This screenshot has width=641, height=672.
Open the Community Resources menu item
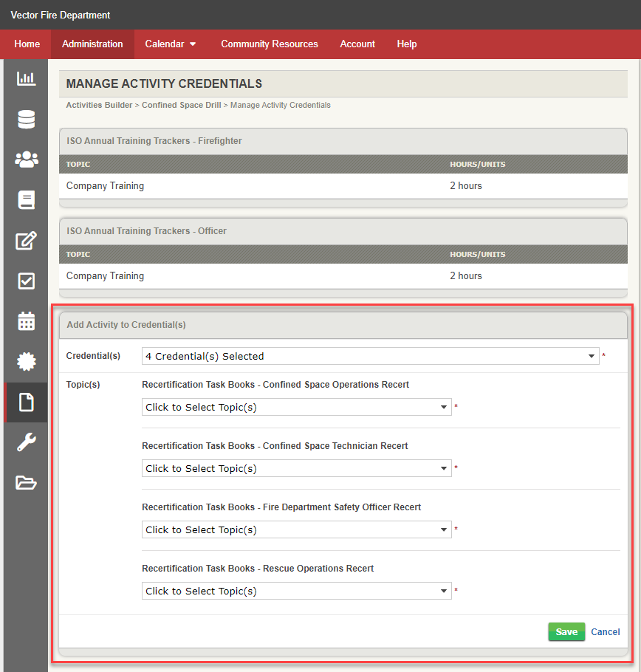[269, 44]
